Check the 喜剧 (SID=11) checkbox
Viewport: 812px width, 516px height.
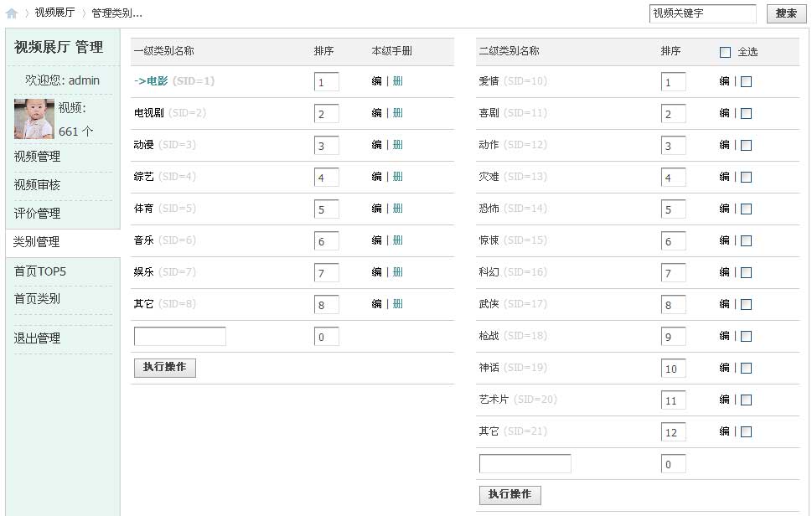tap(747, 113)
